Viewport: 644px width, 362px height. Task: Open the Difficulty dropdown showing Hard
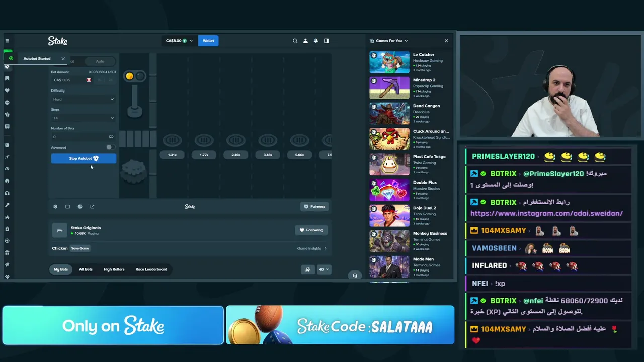[84, 99]
